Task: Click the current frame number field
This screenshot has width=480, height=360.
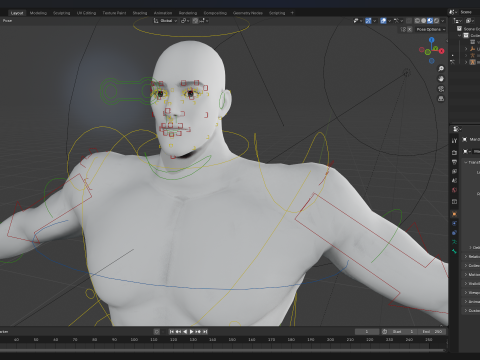Action: 367,332
